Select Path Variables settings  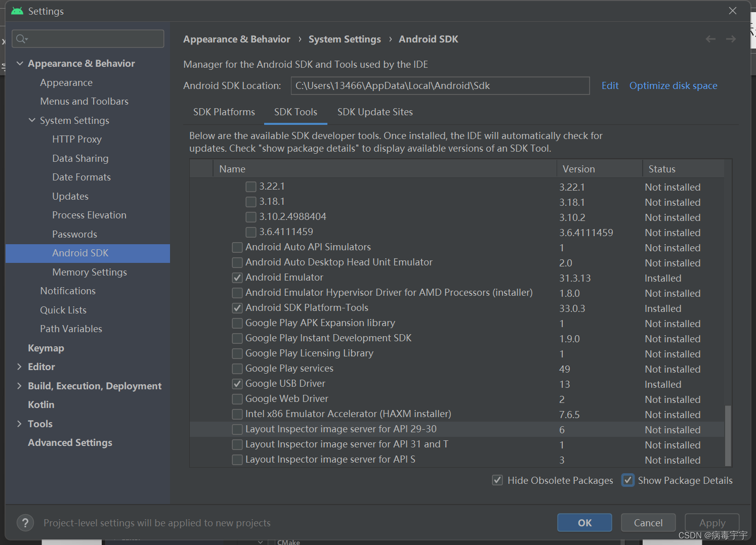pyautogui.click(x=71, y=329)
